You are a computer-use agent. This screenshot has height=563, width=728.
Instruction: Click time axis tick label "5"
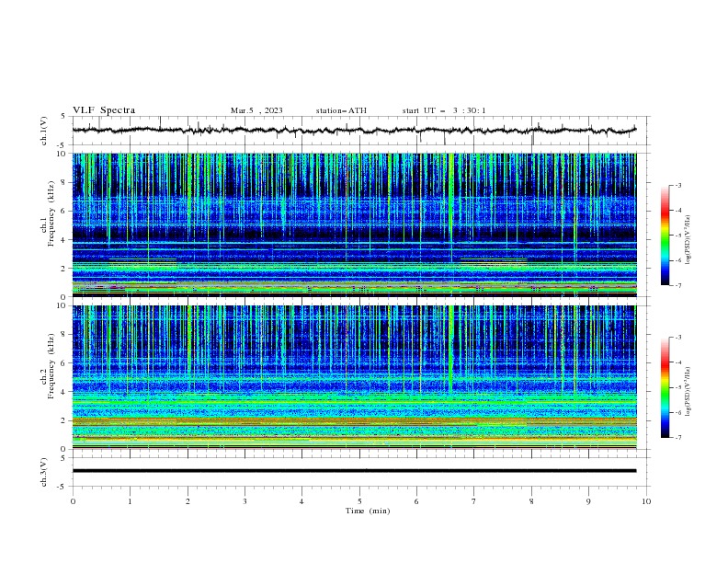(359, 501)
